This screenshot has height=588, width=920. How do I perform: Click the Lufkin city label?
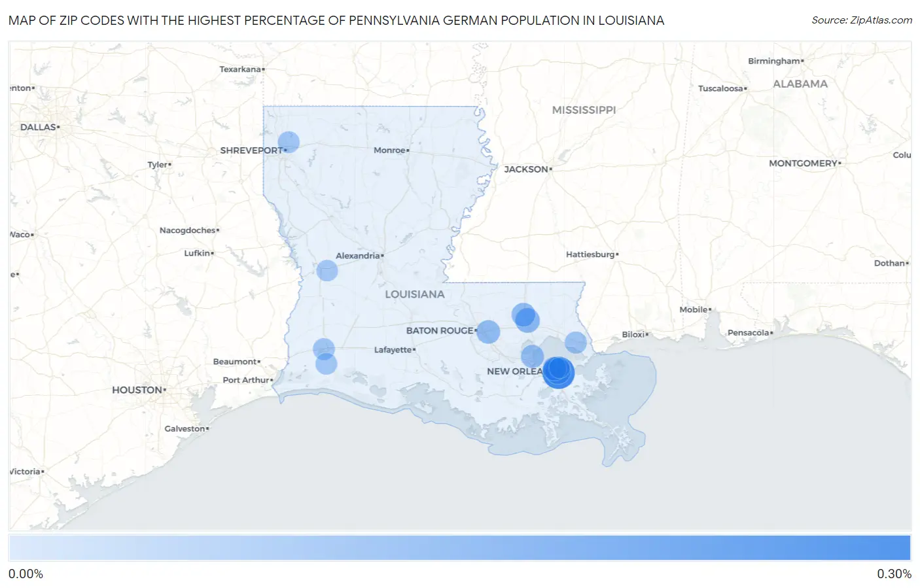click(x=197, y=252)
